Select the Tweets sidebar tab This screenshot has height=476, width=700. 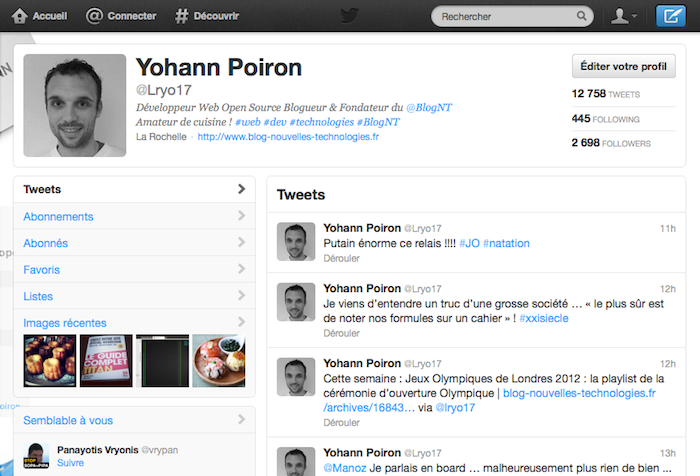134,189
